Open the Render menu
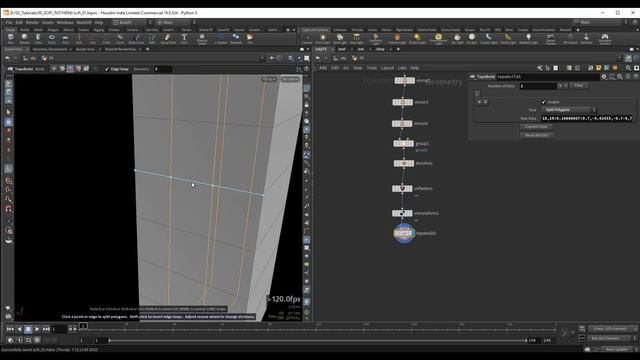Viewport: 640px width, 360px height. coord(32,22)
